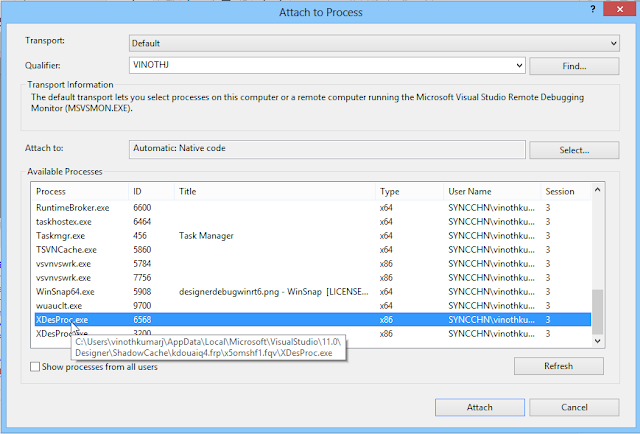Open the Qualifier combo box dropdown arrow
Image resolution: width=640 pixels, height=434 pixels.
[x=519, y=65]
